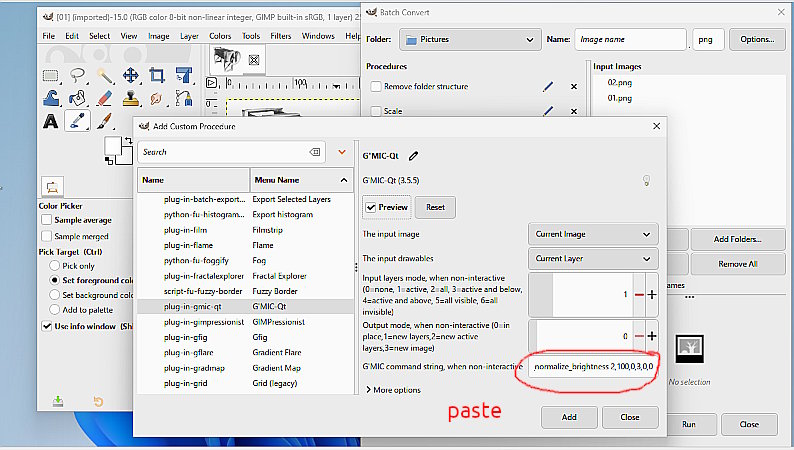Open the Filters menu
Image resolution: width=794 pixels, height=450 pixels.
(x=280, y=36)
